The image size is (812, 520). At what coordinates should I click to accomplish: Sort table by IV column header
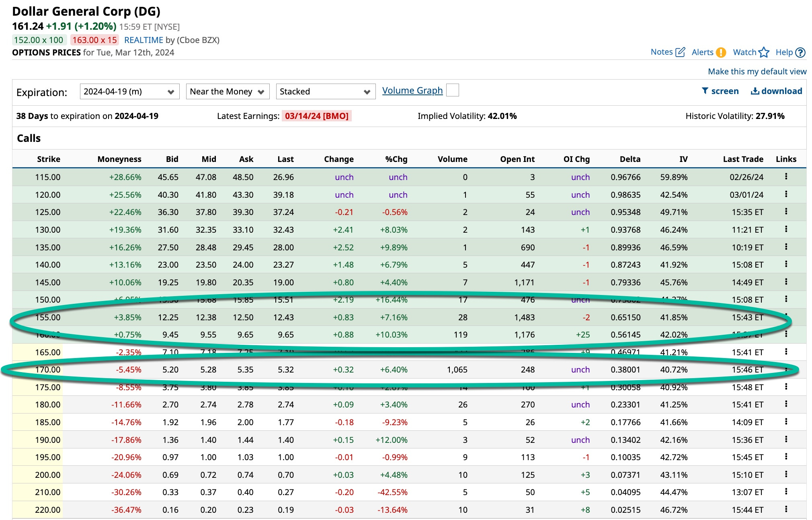[x=683, y=159]
